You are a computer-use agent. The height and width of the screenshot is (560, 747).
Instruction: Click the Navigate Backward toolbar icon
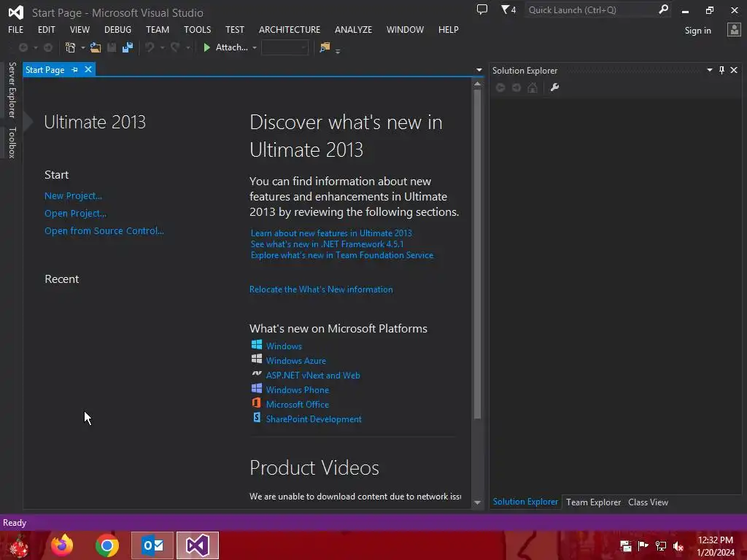point(23,47)
